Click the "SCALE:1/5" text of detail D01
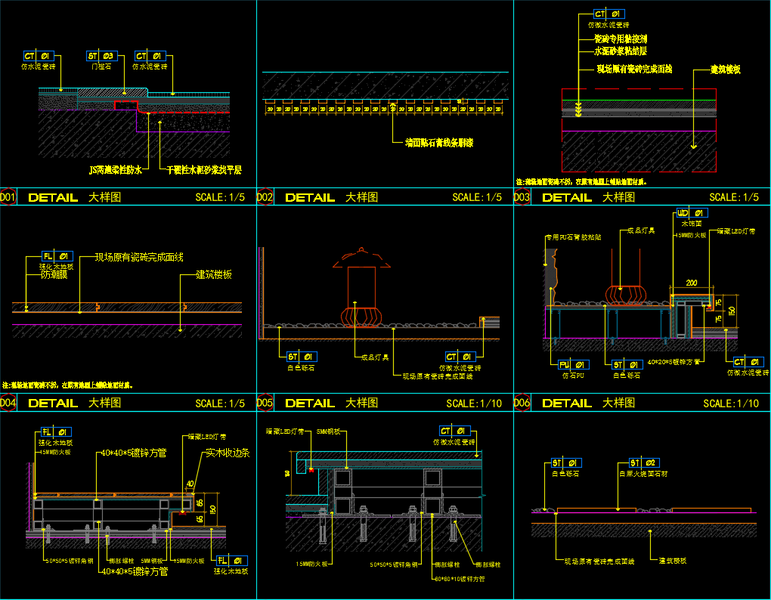Image resolution: width=771 pixels, height=600 pixels. 220,197
